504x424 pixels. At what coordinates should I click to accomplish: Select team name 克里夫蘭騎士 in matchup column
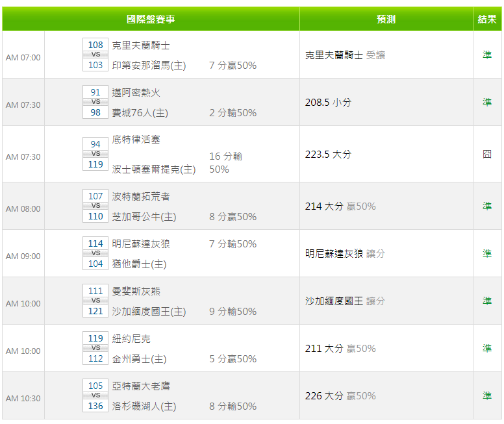141,45
